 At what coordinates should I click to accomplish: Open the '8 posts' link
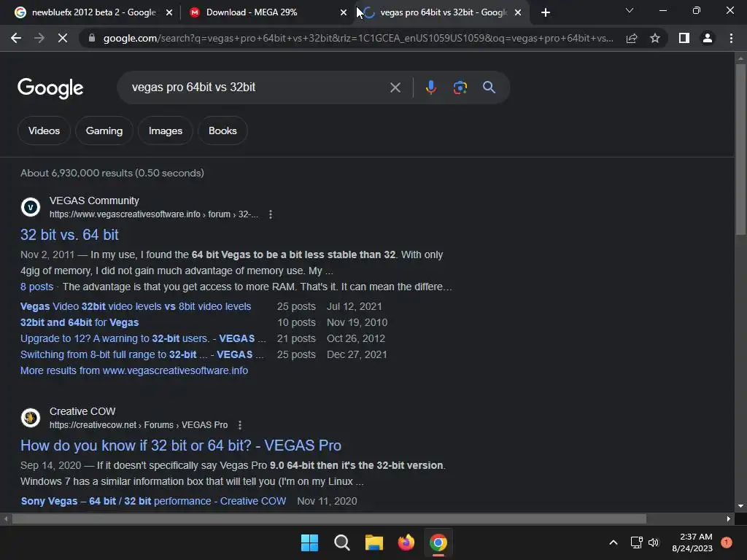pyautogui.click(x=36, y=287)
